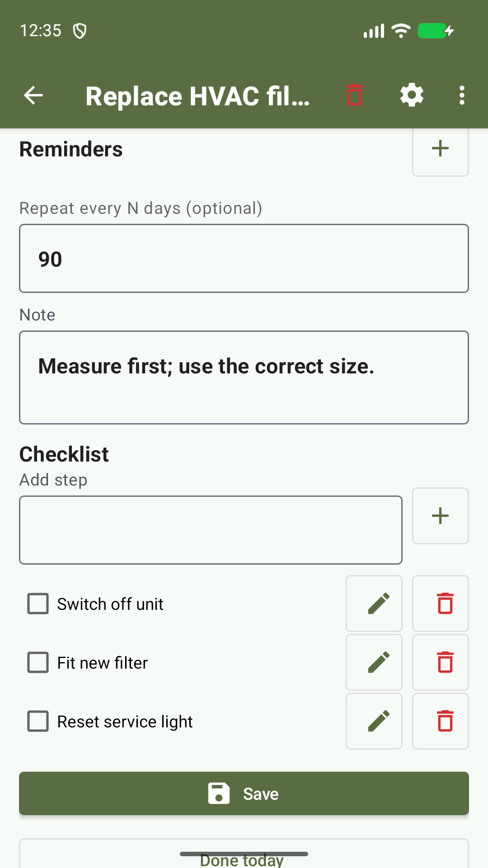Delete the Reset service light step
The width and height of the screenshot is (488, 868).
(x=441, y=721)
